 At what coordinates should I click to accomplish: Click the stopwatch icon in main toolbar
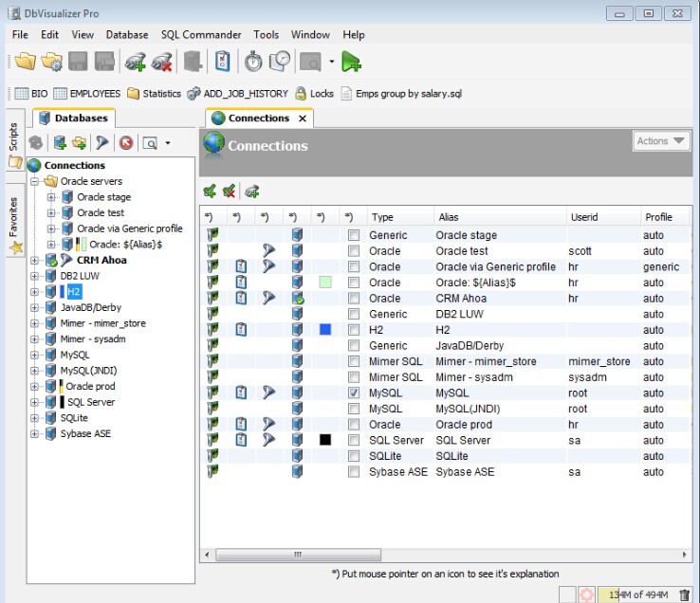click(253, 62)
